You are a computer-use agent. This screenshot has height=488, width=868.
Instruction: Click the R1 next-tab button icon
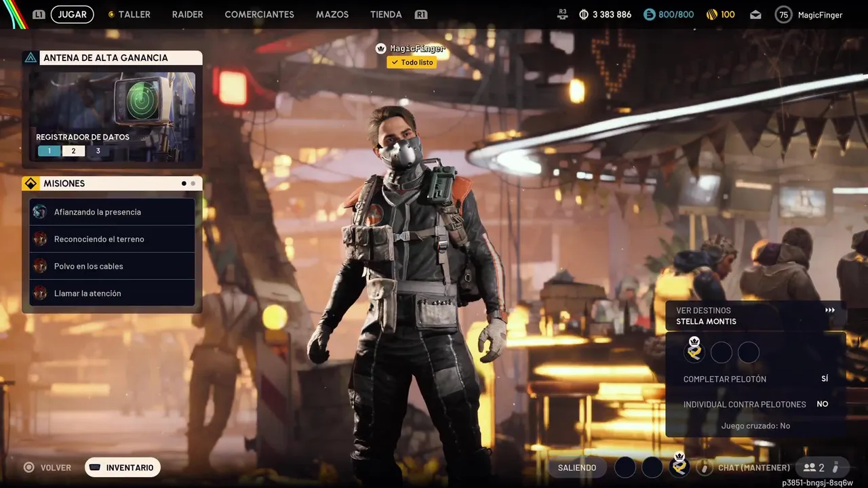(x=421, y=14)
